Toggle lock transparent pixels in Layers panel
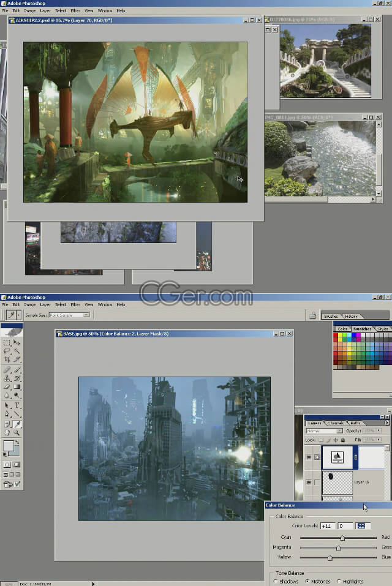The height and width of the screenshot is (586, 392). pos(321,440)
